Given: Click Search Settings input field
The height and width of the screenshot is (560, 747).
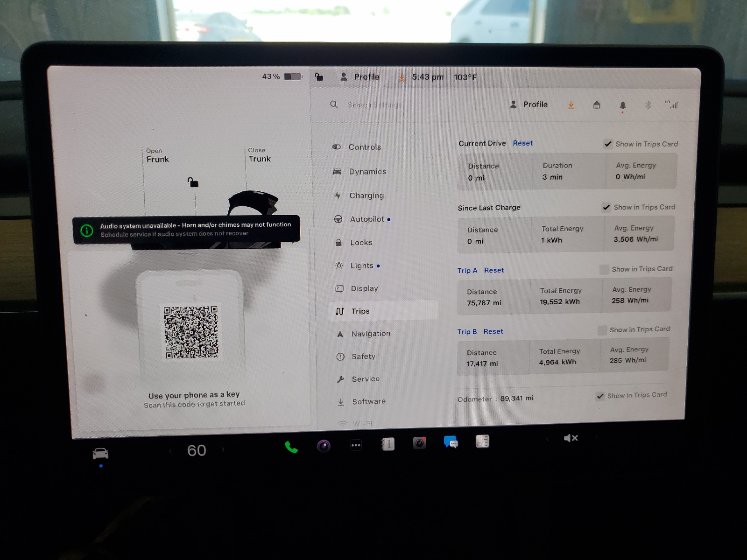Looking at the screenshot, I should pyautogui.click(x=374, y=105).
